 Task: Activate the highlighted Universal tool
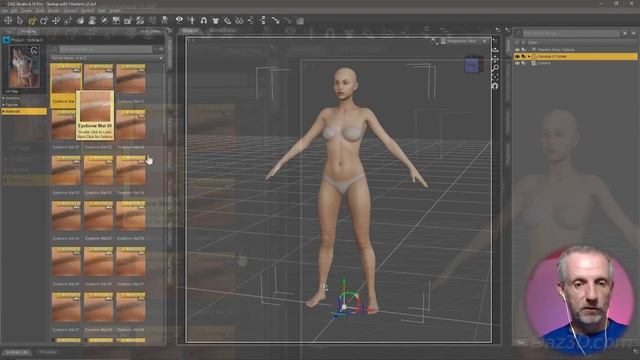[x=32, y=20]
